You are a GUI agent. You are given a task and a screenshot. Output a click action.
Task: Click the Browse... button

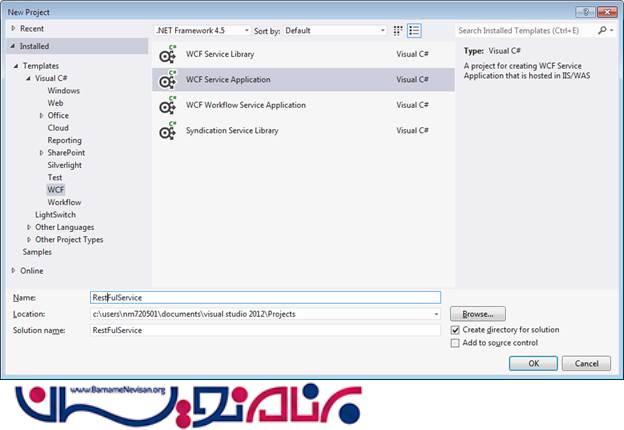[478, 314]
